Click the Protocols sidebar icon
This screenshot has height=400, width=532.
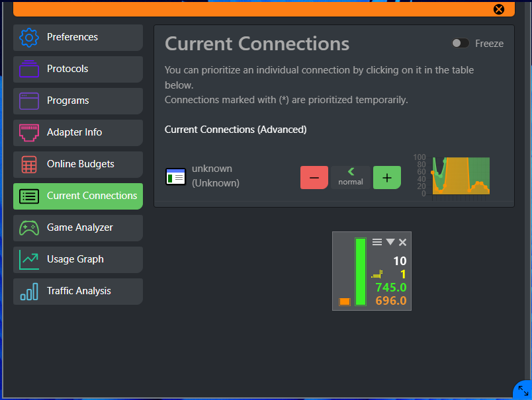[x=29, y=69]
